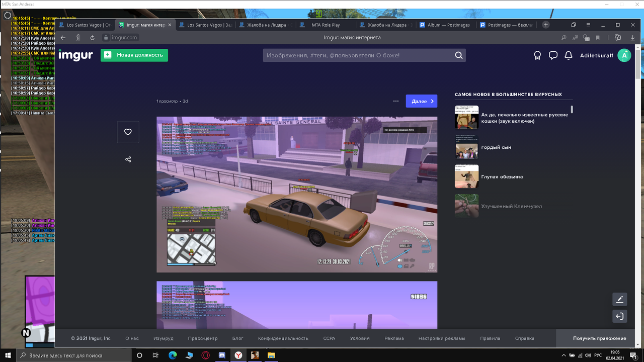Focus the imgur search input field

358,55
